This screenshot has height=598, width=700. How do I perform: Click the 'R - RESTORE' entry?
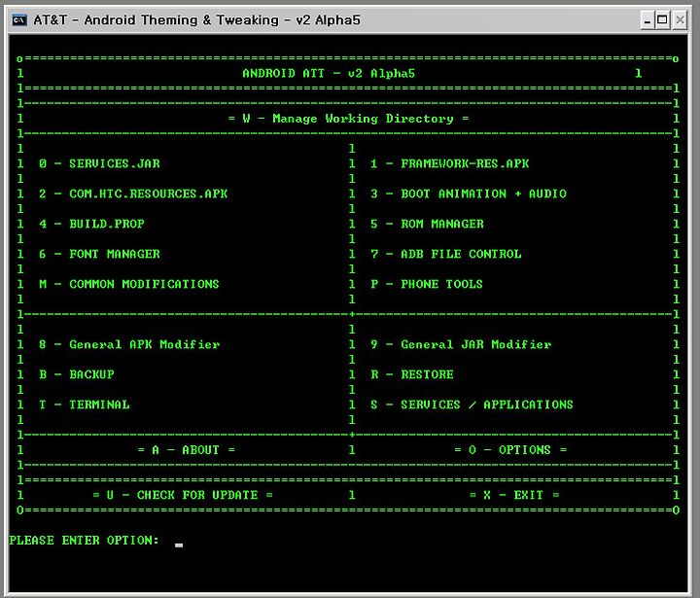[412, 374]
